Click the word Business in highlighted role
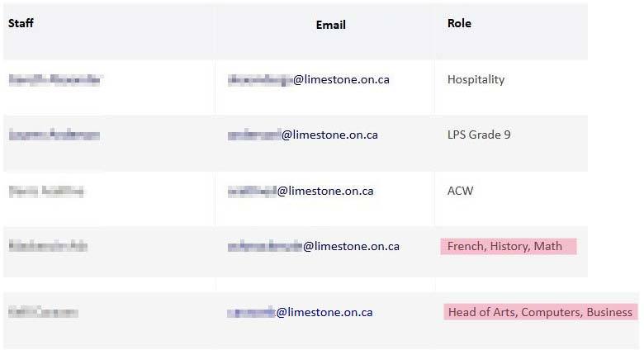644x350 pixels. click(x=609, y=312)
